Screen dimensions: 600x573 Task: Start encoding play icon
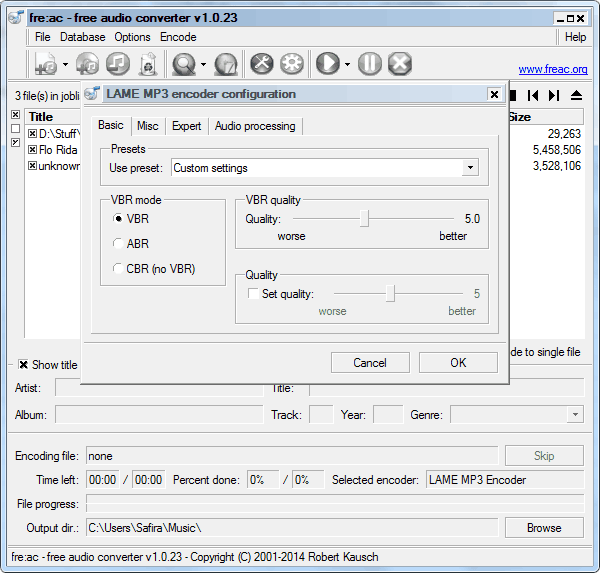(x=328, y=64)
